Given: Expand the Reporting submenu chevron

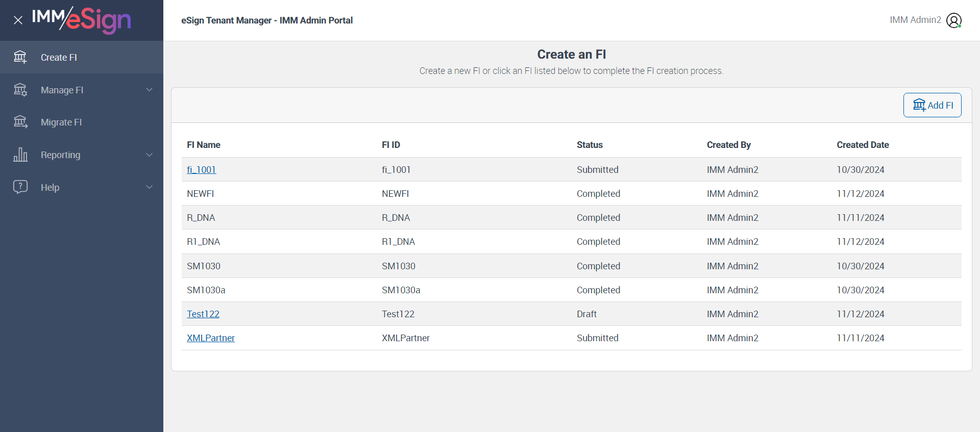Looking at the screenshot, I should pos(149,155).
